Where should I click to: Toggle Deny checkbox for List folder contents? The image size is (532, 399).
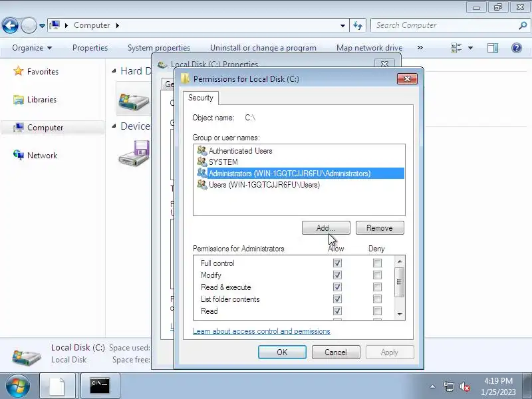click(377, 299)
